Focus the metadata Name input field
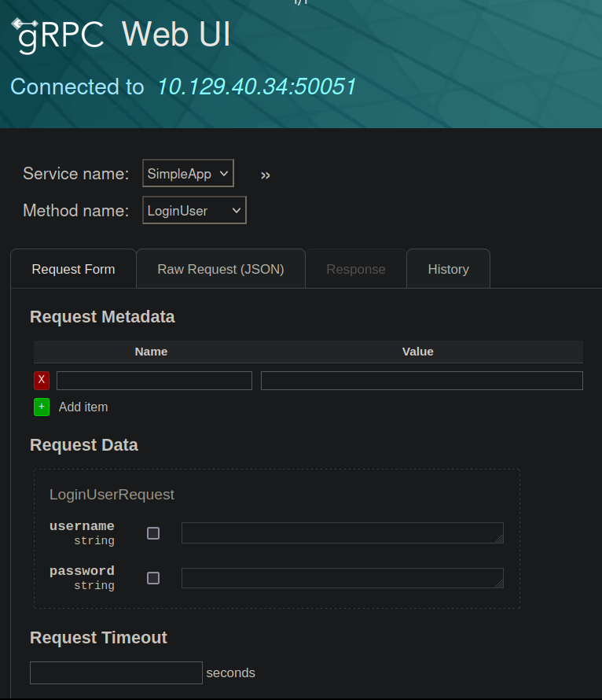This screenshot has width=602, height=700. point(154,381)
